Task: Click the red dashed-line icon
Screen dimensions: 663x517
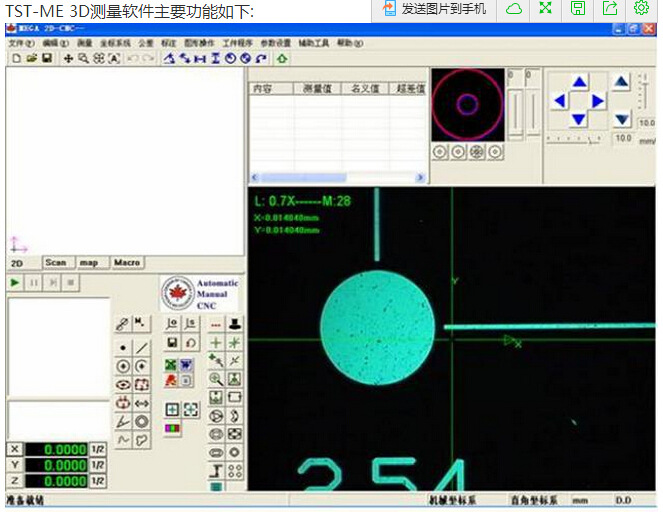Action: pyautogui.click(x=216, y=325)
